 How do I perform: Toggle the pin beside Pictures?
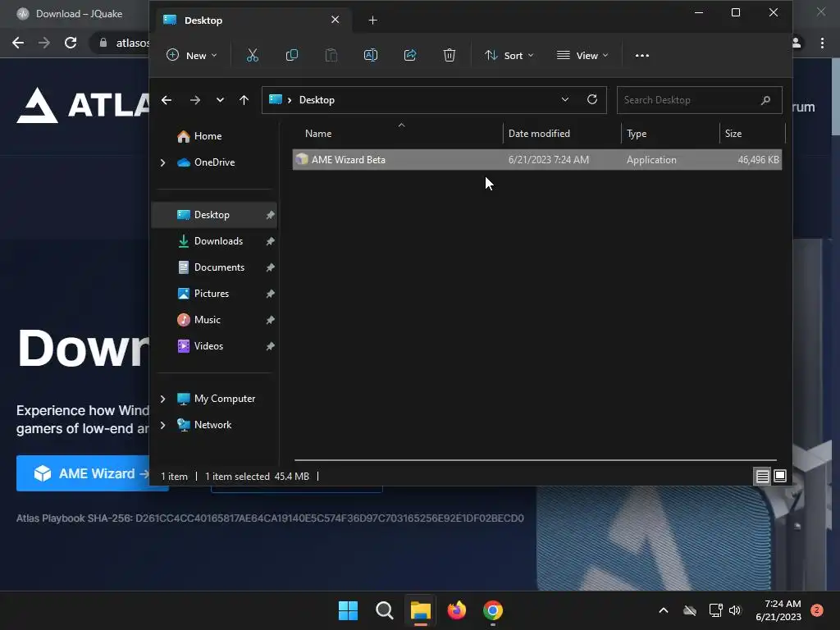(271, 294)
